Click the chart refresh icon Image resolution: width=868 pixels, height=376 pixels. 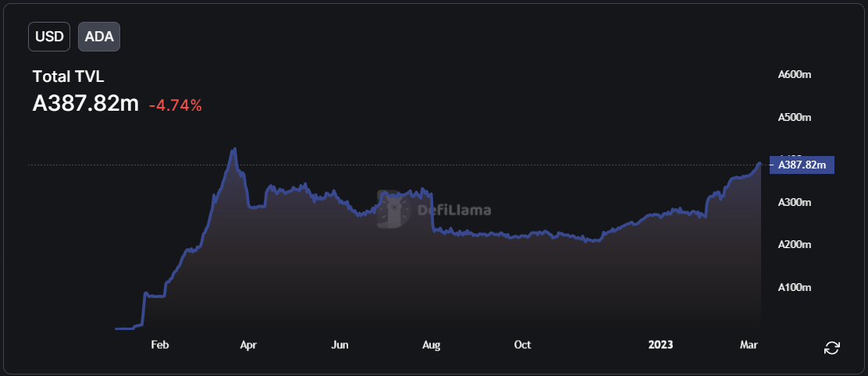(831, 347)
